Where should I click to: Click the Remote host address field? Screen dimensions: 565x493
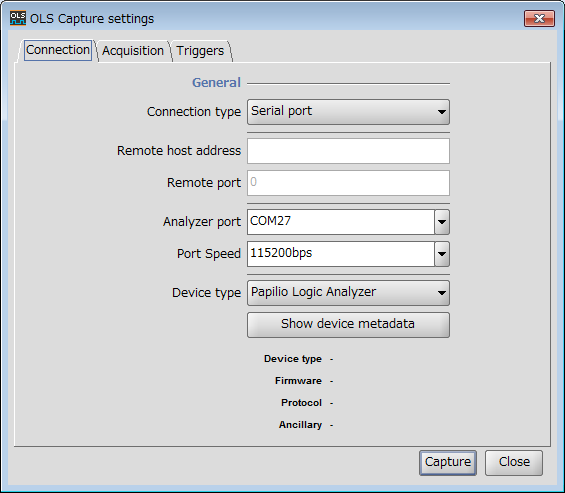(x=348, y=151)
